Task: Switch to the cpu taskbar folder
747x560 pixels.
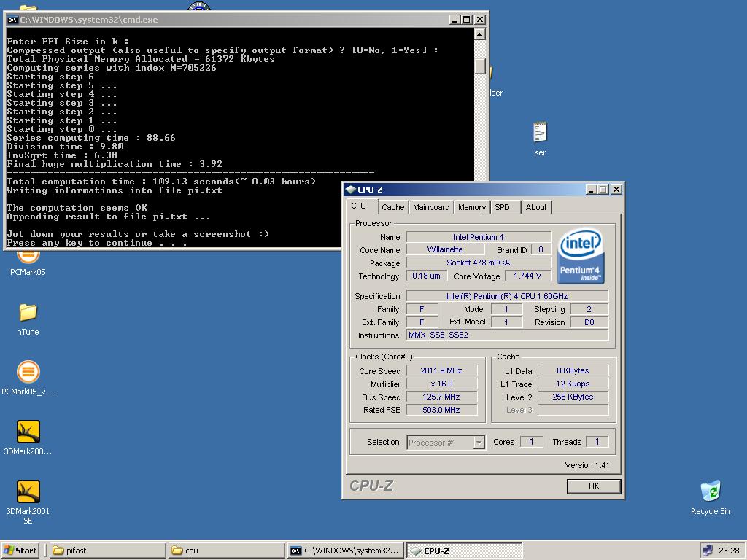Action: 226,551
